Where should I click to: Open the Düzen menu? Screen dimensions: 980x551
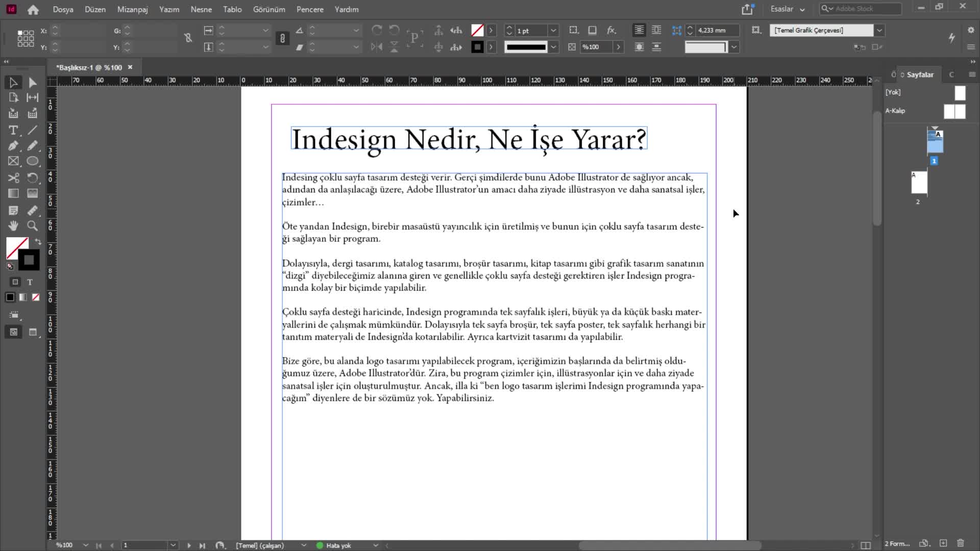pos(95,9)
